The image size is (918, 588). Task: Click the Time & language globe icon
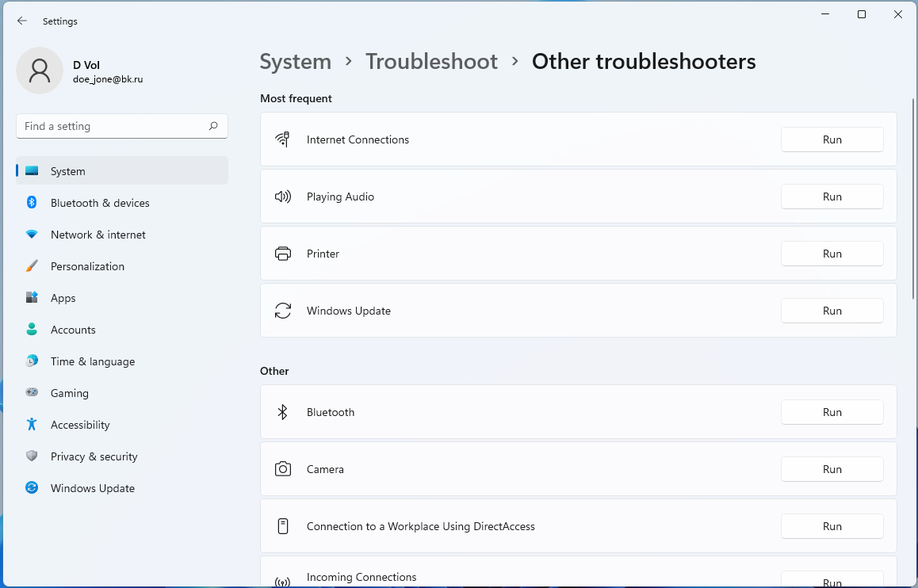click(x=32, y=361)
